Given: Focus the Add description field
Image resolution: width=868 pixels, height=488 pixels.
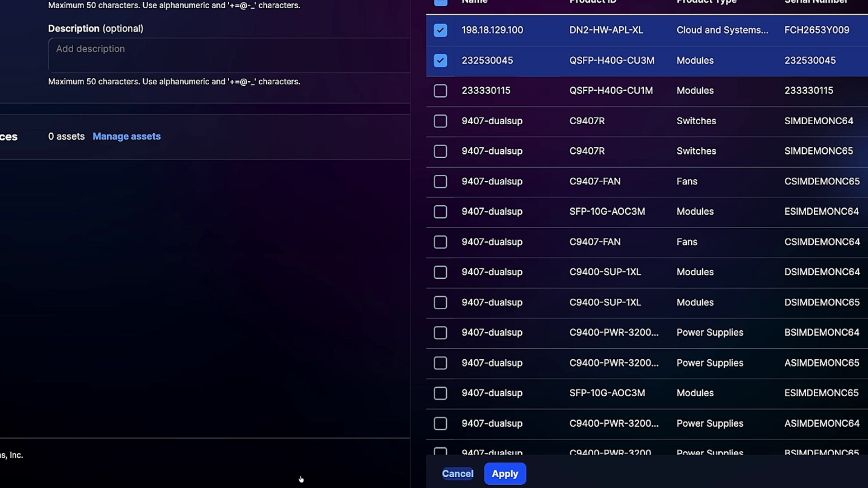Looking at the screenshot, I should pos(229,55).
